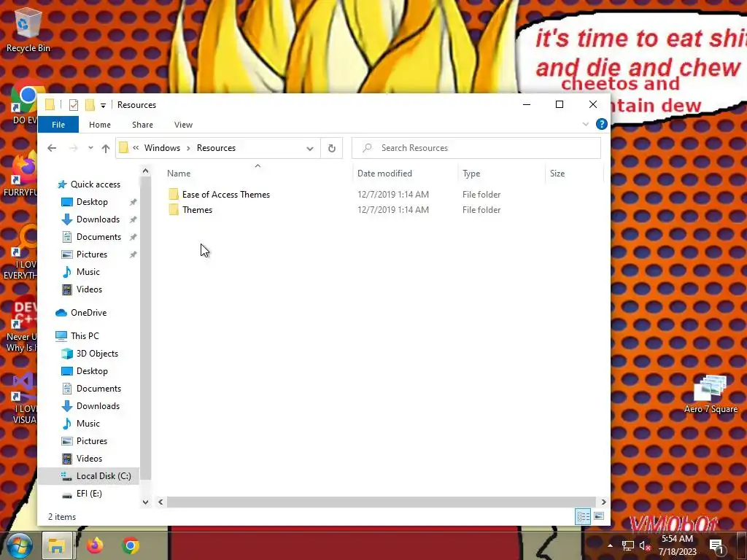The height and width of the screenshot is (560, 747).
Task: Open the Start menu orb
Action: click(x=19, y=545)
